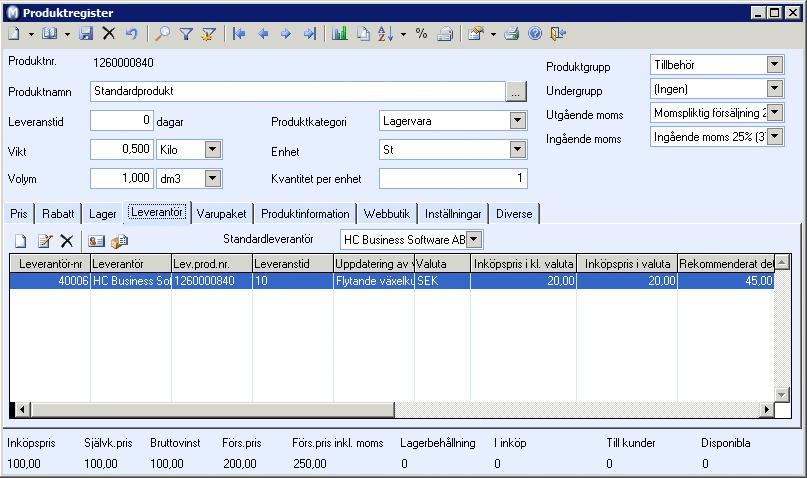Image resolution: width=807 pixels, height=478 pixels.
Task: Open the Produktgrupp dropdown
Action: coord(775,65)
